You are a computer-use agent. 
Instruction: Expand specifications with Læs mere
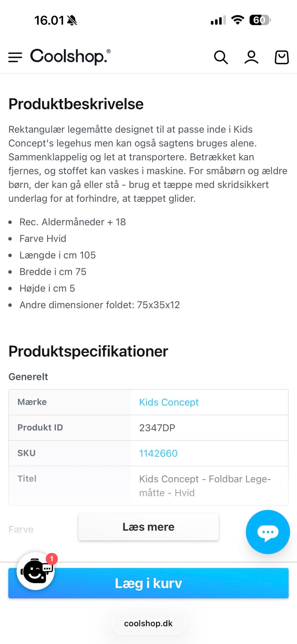[x=148, y=527]
